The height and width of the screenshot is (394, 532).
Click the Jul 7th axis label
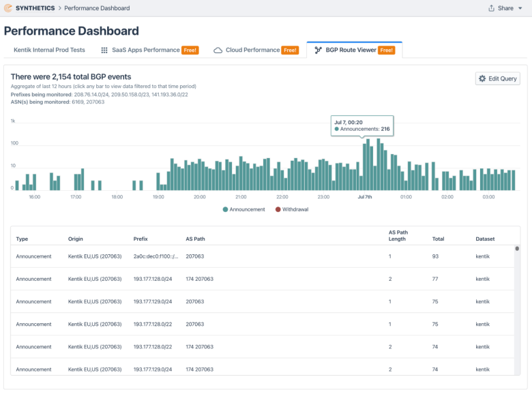pyautogui.click(x=365, y=197)
